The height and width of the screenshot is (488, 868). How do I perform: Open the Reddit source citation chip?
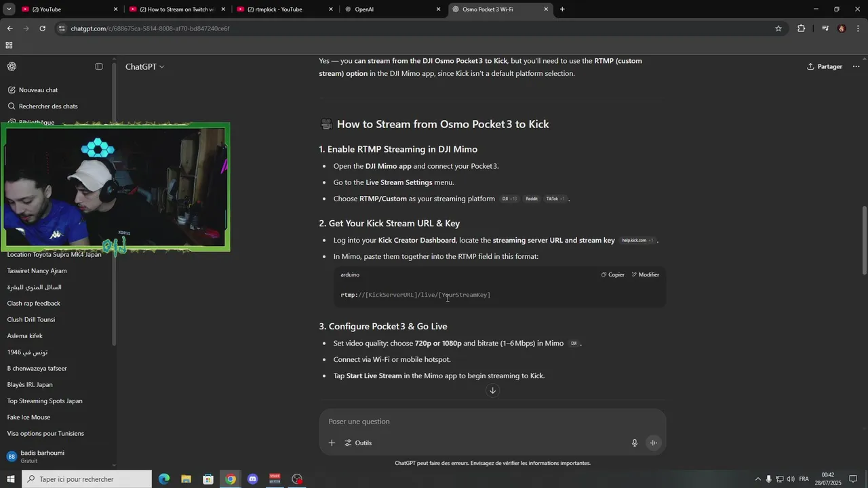coord(532,199)
